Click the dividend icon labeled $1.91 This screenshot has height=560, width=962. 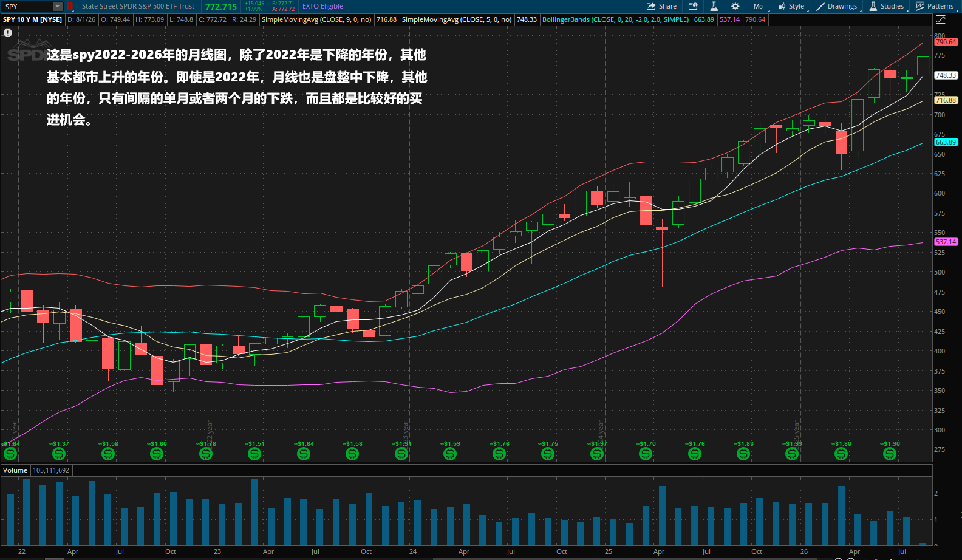[401, 454]
